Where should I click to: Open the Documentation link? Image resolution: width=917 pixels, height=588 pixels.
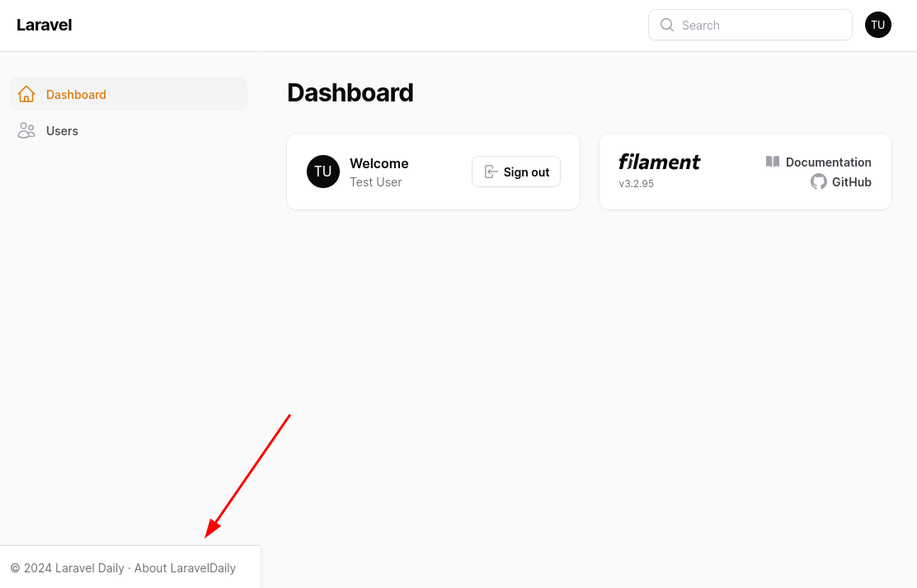(x=819, y=162)
